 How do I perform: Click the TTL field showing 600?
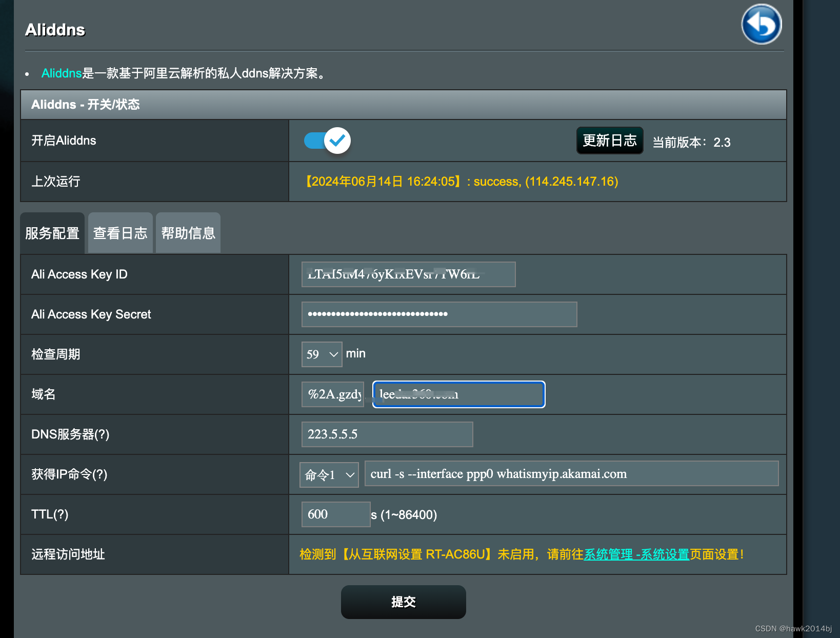click(x=335, y=514)
